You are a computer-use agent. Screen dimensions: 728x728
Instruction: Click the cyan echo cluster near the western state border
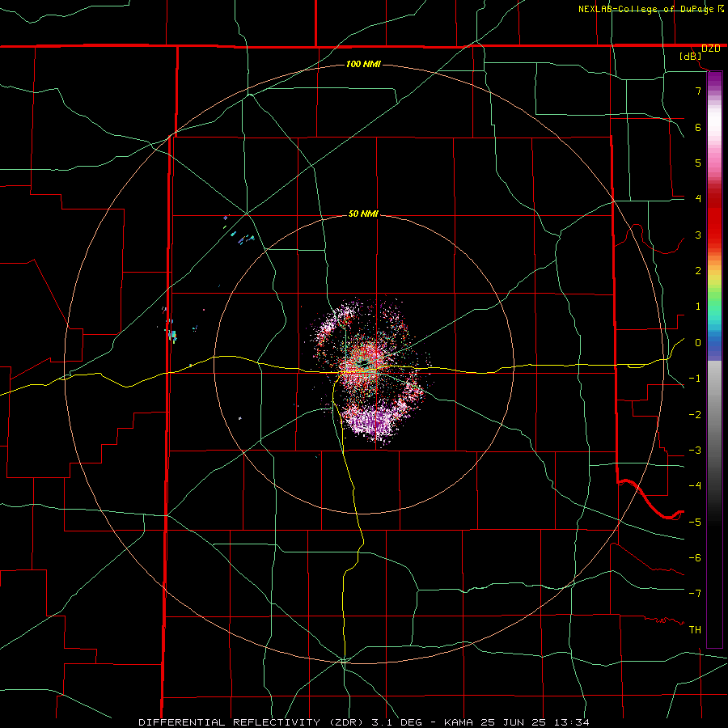171,335
